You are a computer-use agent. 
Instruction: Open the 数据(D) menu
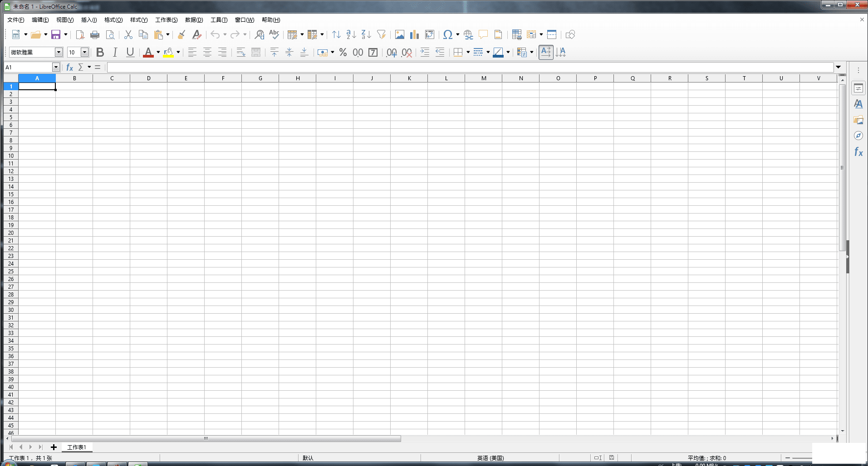coord(194,20)
